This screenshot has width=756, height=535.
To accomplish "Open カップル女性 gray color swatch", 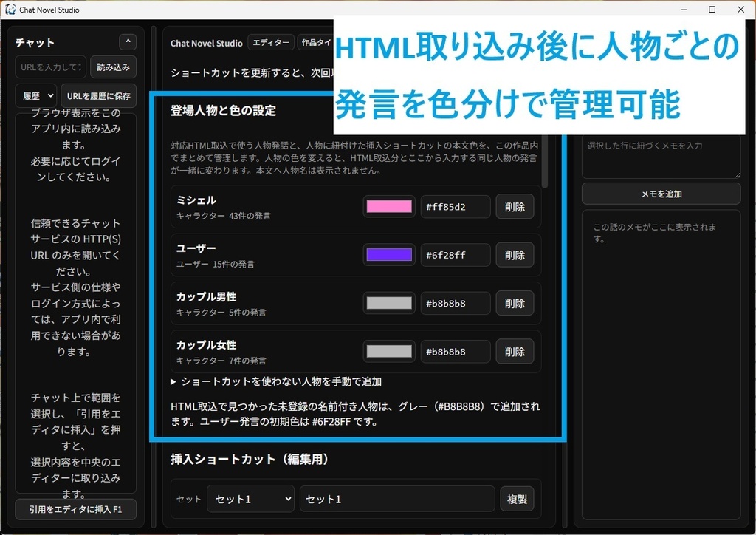I will [x=389, y=351].
